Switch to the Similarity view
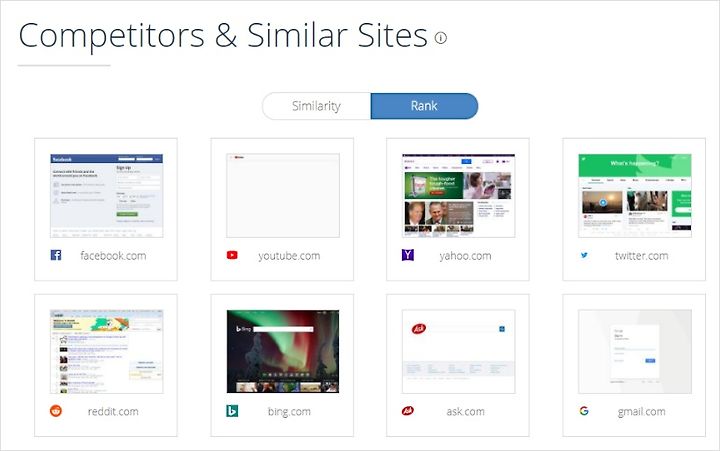The image size is (720, 451). coord(316,106)
